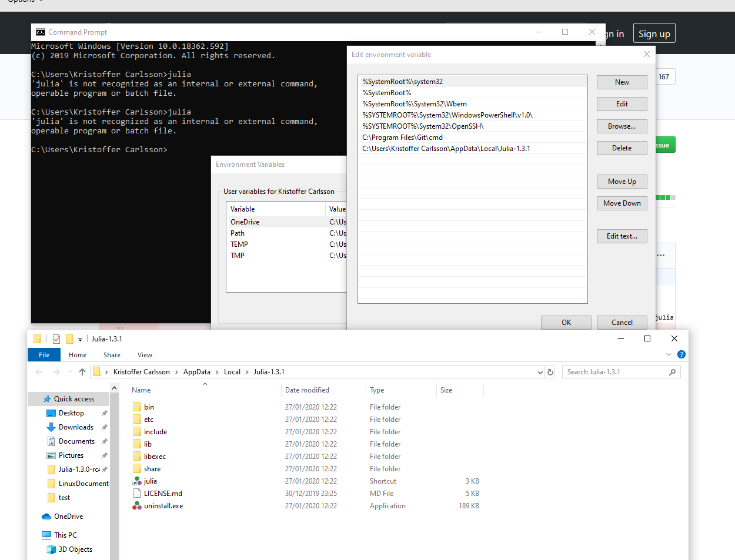Screen dimensions: 735x560
Task: Click the Properties quick access toolbar icon
Action: pos(56,339)
